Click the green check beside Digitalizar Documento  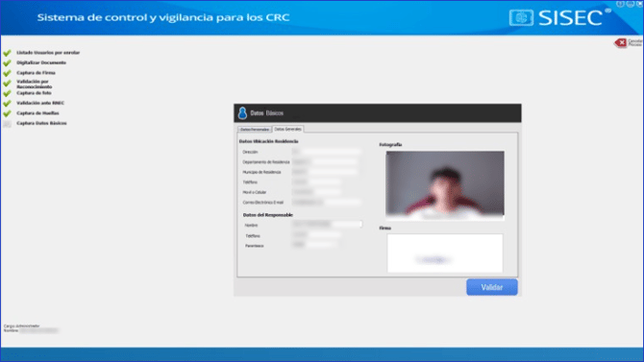click(x=7, y=62)
